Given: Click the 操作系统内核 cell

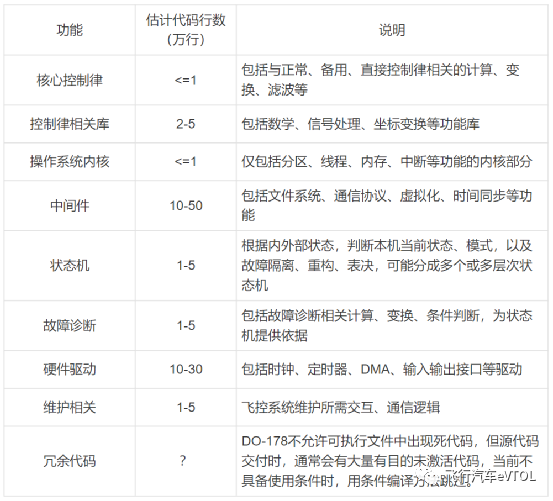Looking at the screenshot, I should click(69, 161).
